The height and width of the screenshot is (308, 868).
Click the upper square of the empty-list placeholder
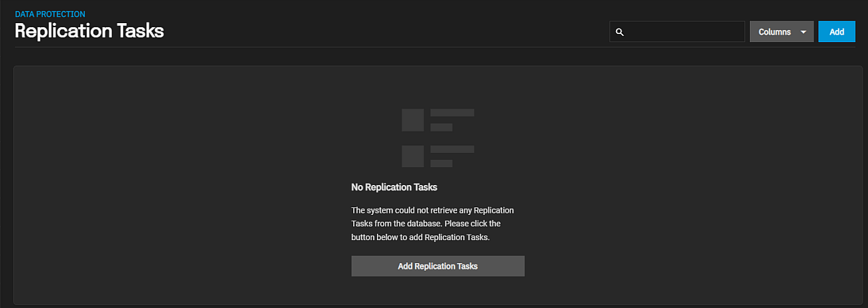click(412, 120)
